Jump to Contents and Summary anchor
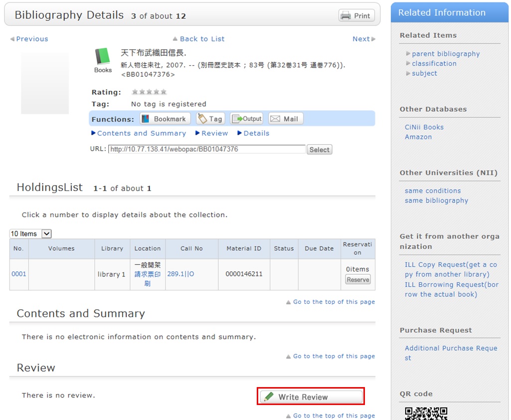Image resolution: width=511 pixels, height=420 pixels. (x=141, y=133)
